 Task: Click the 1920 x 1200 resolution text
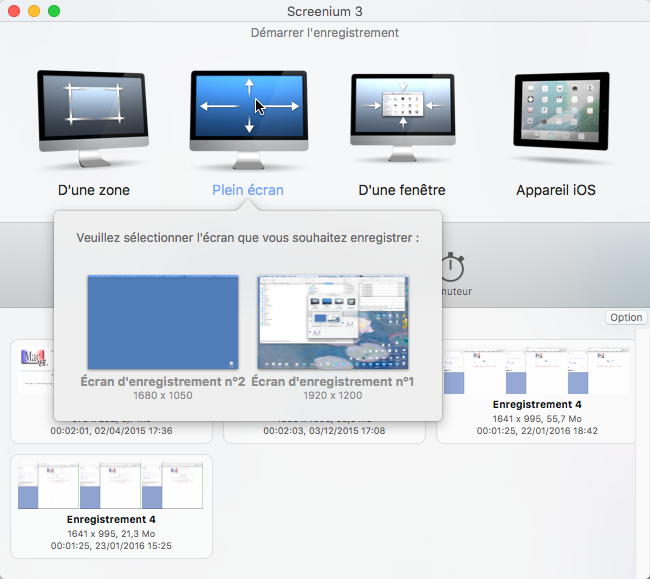coord(333,395)
